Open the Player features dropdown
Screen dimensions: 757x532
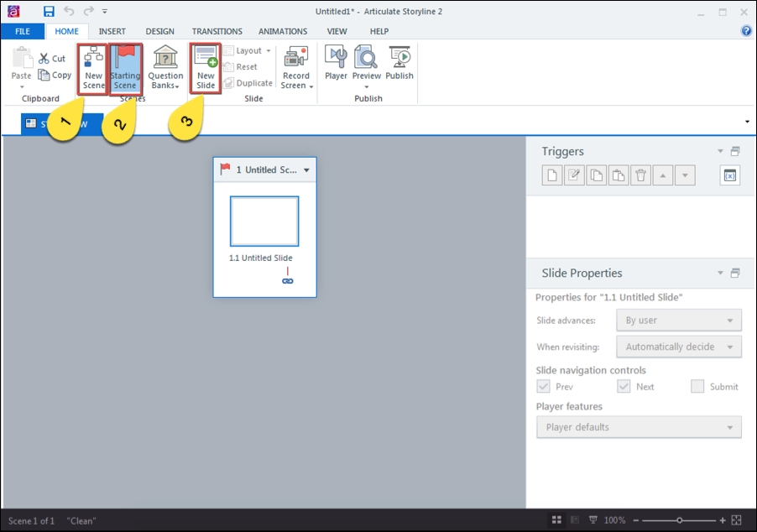(639, 427)
